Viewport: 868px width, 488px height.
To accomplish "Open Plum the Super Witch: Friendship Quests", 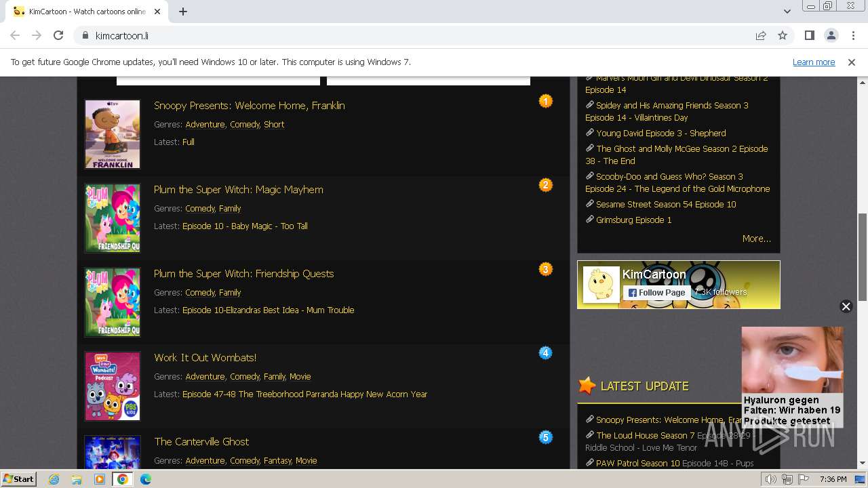I will click(x=243, y=273).
